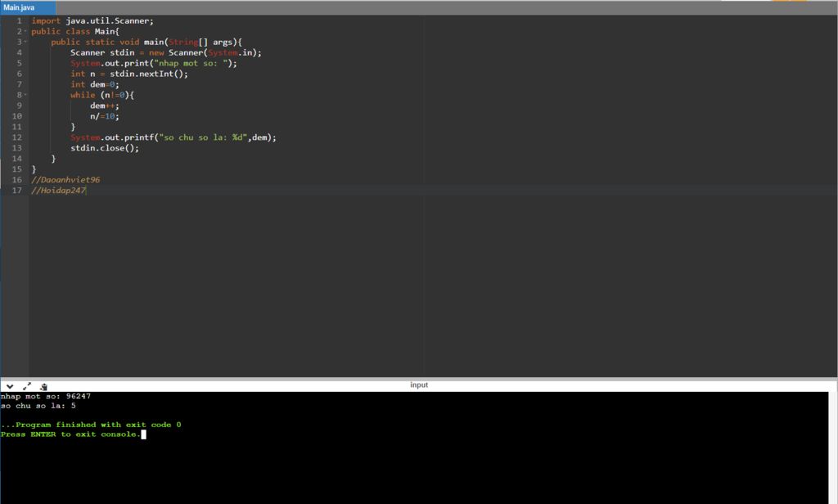Collapse the while loop fold arrow at line 8
Screen dimensions: 838x504
pos(25,95)
